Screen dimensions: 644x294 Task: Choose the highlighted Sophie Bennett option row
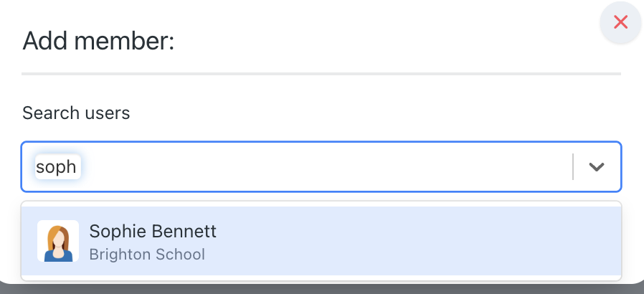point(321,241)
